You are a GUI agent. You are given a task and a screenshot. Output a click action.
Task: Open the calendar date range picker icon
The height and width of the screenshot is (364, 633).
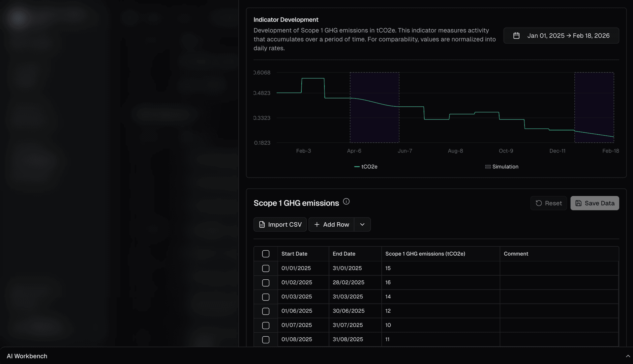coord(516,35)
